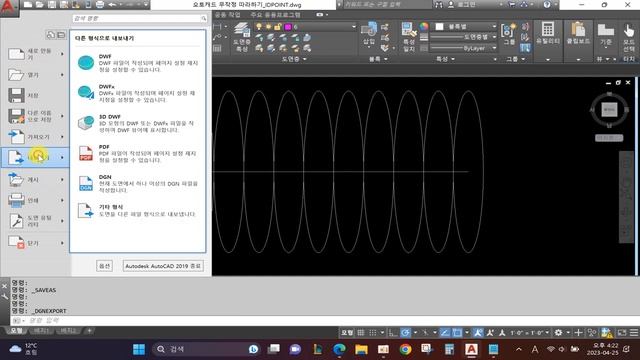The image size is (640, 360).
Task: Show recent documents icon in application menu
Action: tap(51, 35)
